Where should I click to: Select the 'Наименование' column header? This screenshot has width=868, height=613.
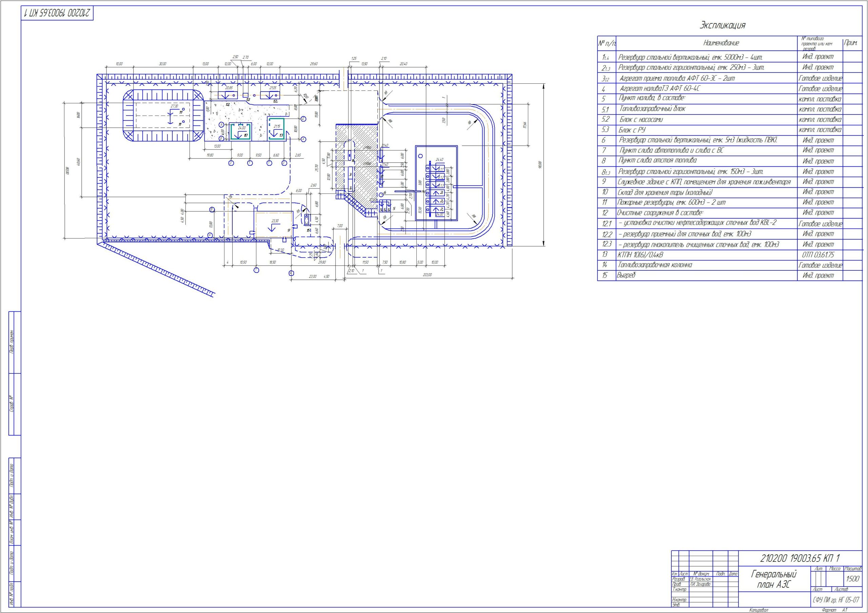pyautogui.click(x=721, y=43)
